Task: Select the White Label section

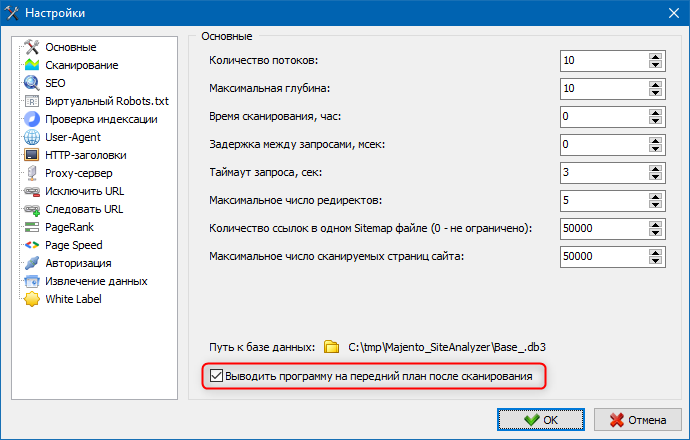Action: 73,299
